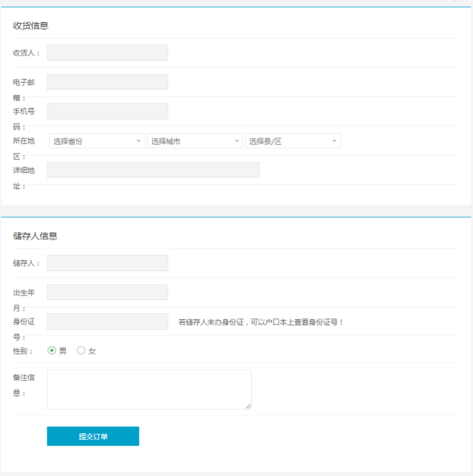The height and width of the screenshot is (476, 473).
Task: Click the 性别 label
Action: [23, 351]
